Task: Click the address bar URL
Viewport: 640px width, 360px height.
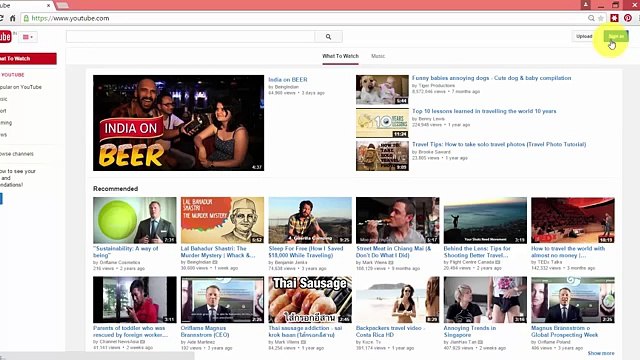Action: [70, 18]
